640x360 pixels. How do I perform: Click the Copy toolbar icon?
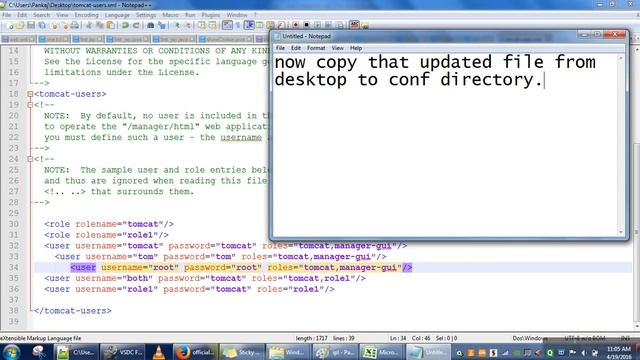point(100,25)
